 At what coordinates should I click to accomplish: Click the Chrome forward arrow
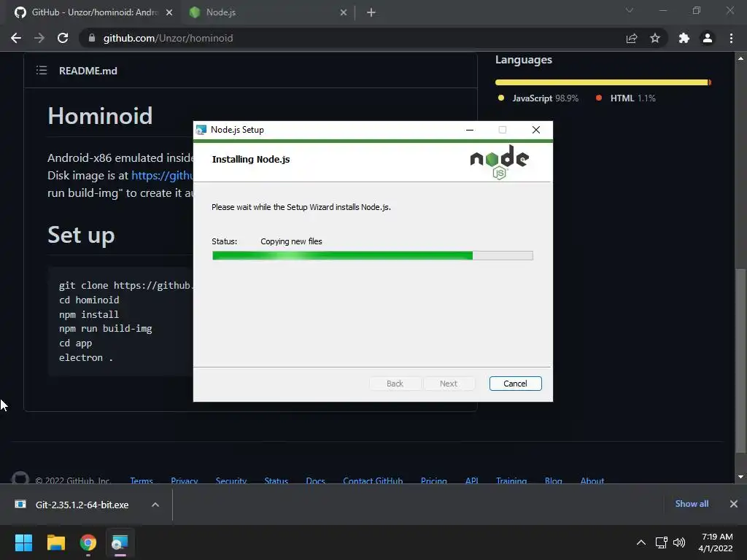click(39, 38)
